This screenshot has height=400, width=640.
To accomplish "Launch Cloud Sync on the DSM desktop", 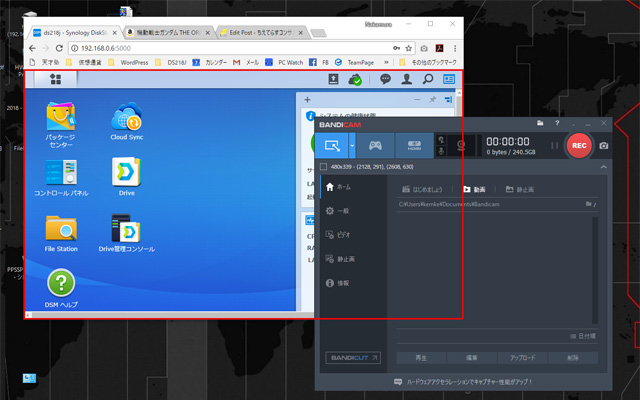I will pos(126,122).
